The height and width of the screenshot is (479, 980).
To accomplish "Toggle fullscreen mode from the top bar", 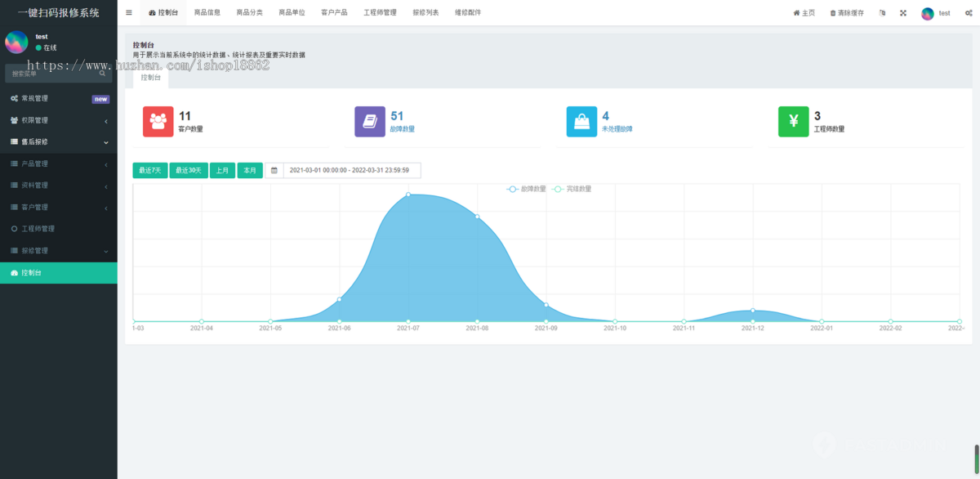I will tap(902, 12).
